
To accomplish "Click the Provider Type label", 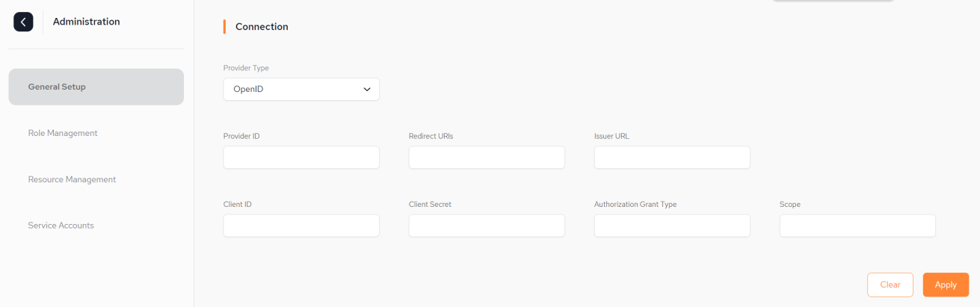I will [246, 68].
